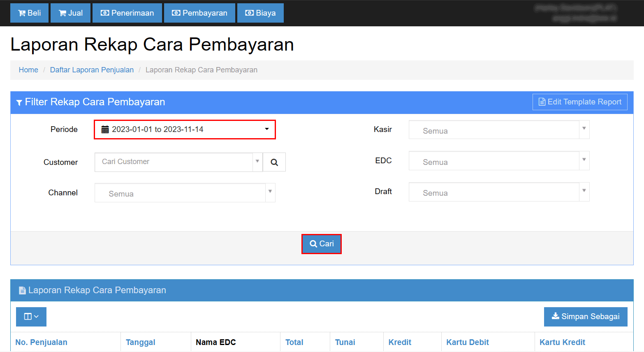Open Daftar Laporan Penjualan breadcrumb link
This screenshot has width=644, height=352.
coord(92,70)
